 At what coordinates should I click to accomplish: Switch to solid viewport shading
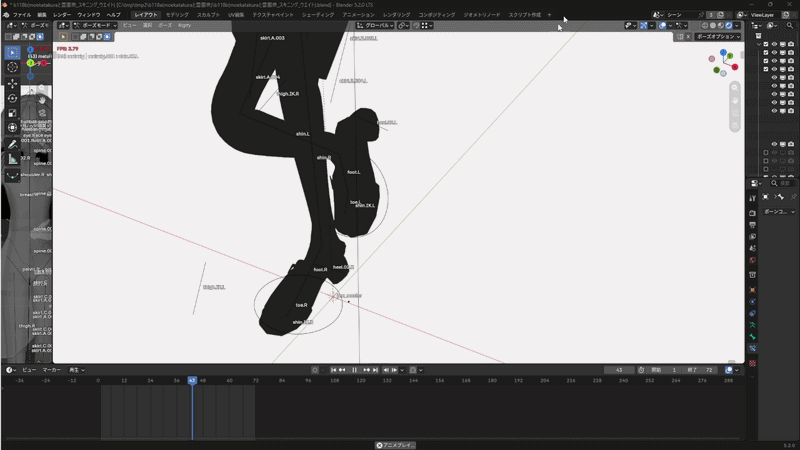pyautogui.click(x=713, y=26)
